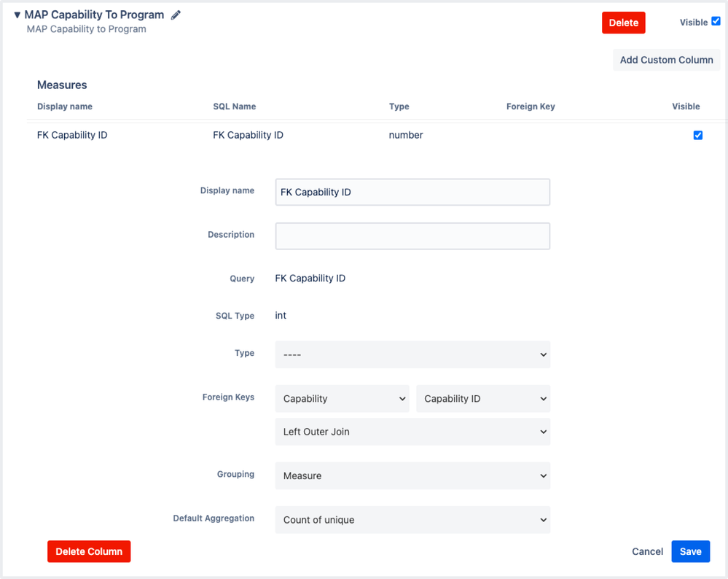The width and height of the screenshot is (728, 579).
Task: Open the Default Aggregation dropdown
Action: 412,520
